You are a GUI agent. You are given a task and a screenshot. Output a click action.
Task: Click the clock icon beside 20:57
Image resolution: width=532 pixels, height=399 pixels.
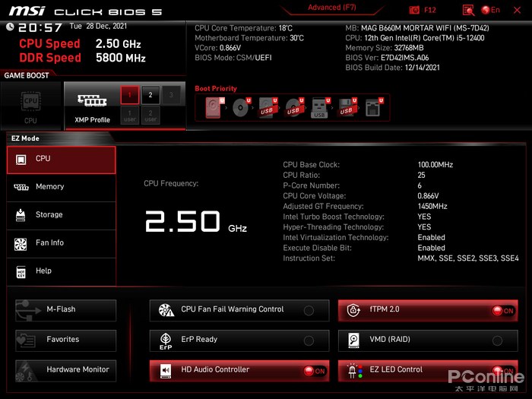[x=10, y=27]
